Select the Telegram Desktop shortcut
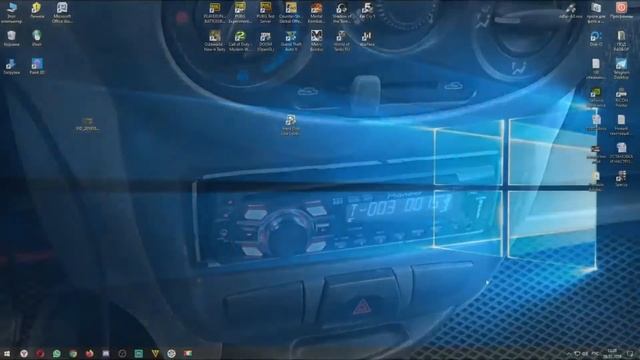The width and height of the screenshot is (640, 360). click(621, 68)
